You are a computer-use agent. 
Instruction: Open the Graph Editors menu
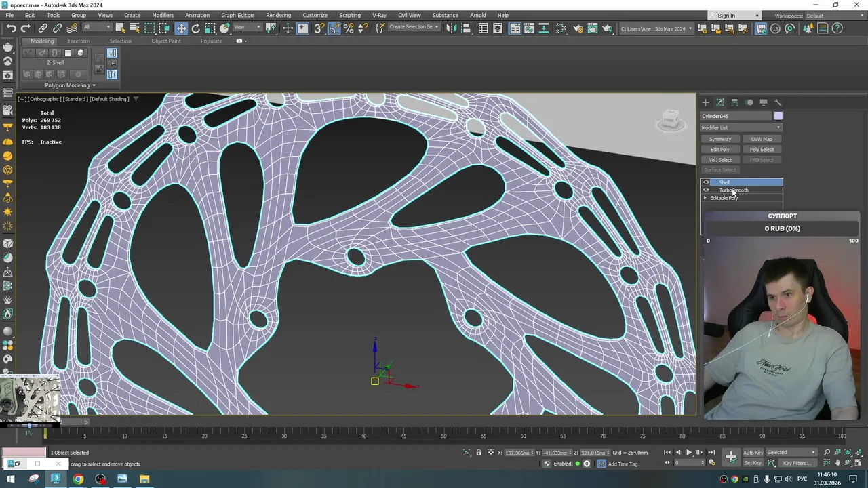pyautogui.click(x=237, y=15)
